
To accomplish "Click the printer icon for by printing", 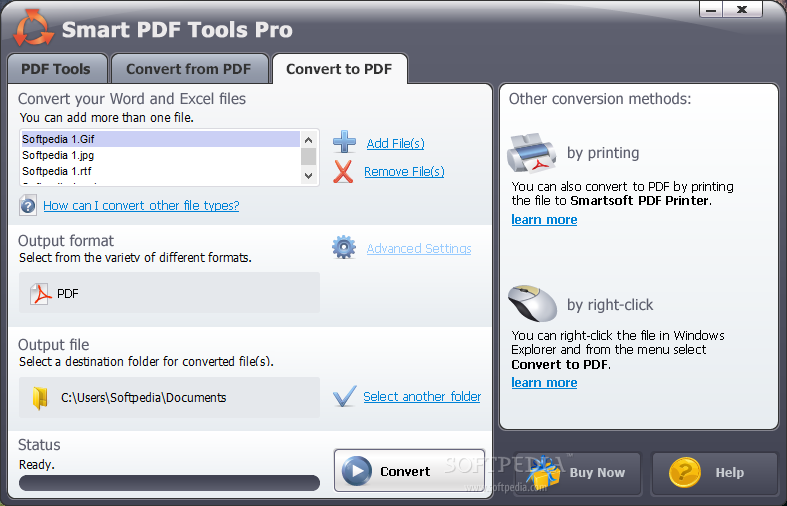I will click(532, 153).
